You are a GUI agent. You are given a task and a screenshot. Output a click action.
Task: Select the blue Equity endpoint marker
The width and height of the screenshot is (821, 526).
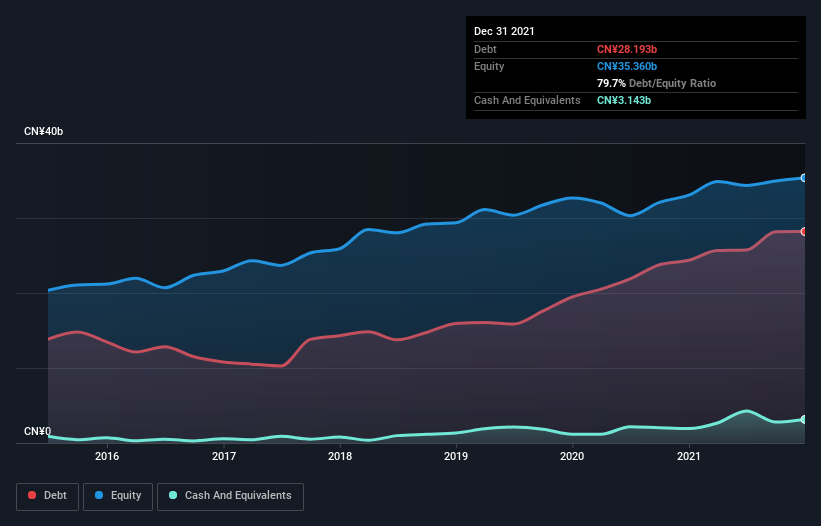tap(804, 178)
